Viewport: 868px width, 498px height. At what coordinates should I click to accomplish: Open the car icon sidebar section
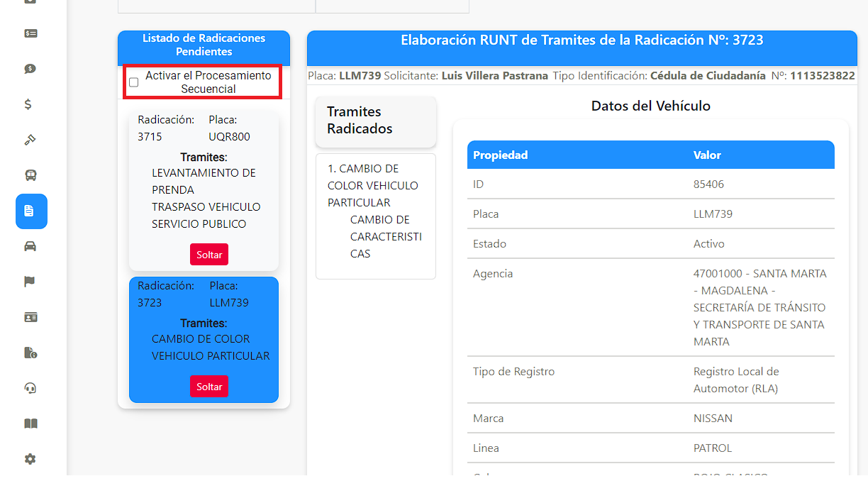tap(30, 246)
